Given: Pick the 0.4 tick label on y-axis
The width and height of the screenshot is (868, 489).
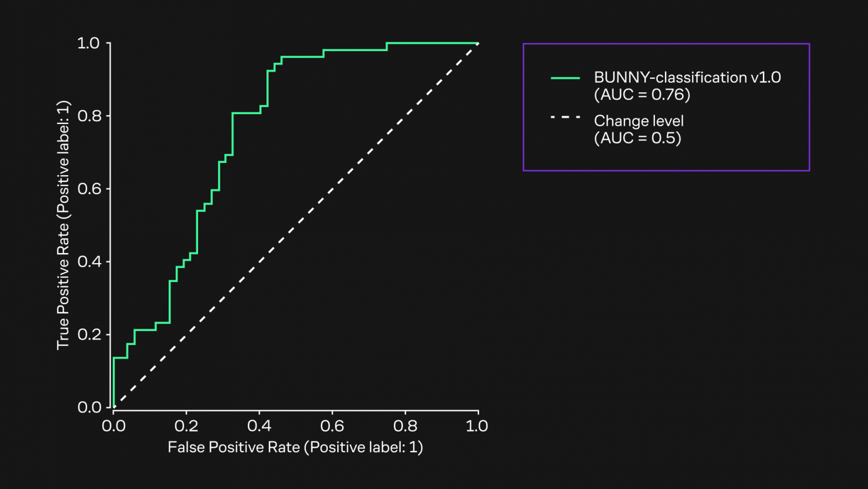Looking at the screenshot, I should pyautogui.click(x=89, y=262).
